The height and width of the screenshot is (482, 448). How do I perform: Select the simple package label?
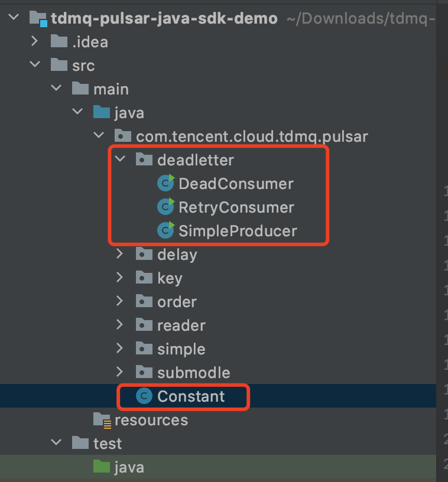(181, 350)
